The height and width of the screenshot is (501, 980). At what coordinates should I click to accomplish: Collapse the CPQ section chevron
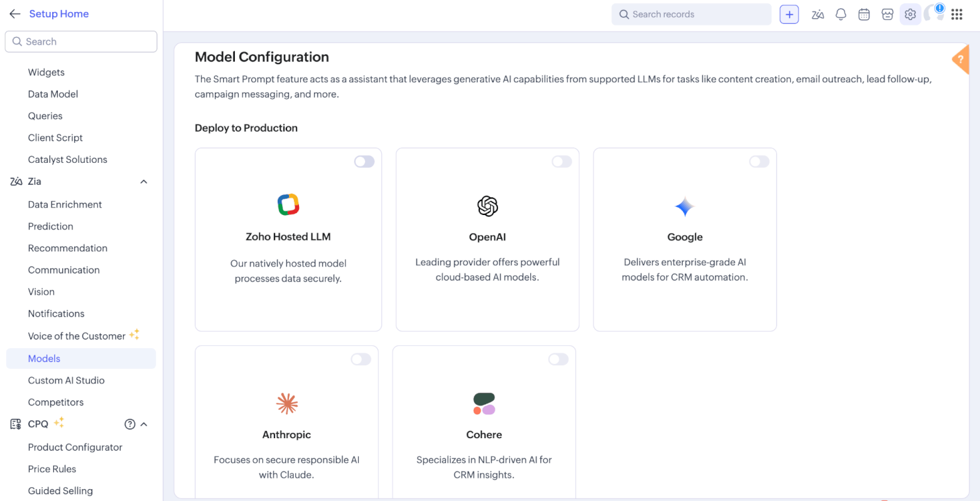144,424
